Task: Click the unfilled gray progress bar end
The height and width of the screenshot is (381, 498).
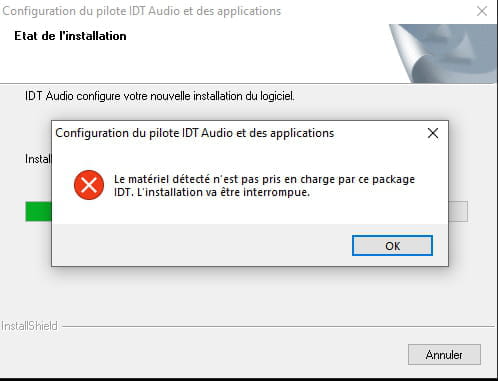Action: point(458,211)
